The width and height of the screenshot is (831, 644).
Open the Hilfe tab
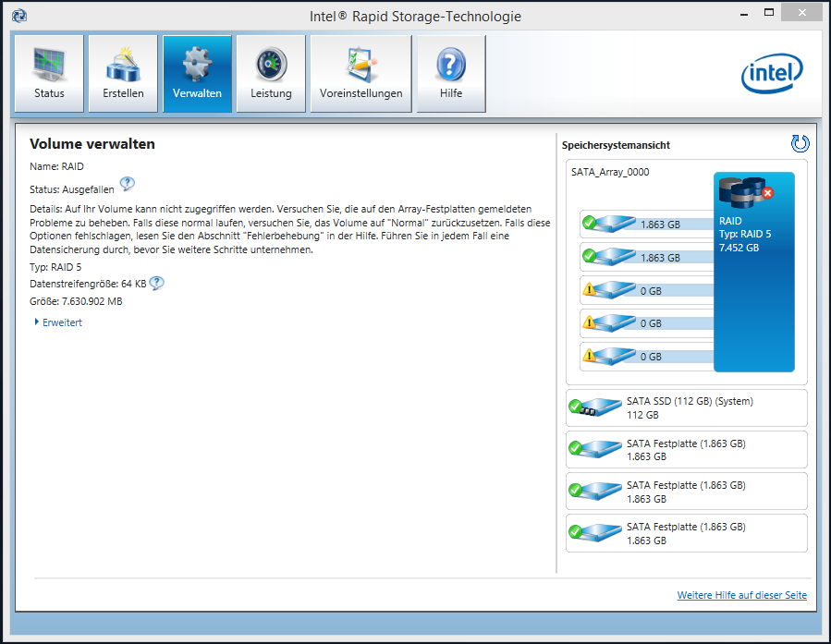(451, 74)
